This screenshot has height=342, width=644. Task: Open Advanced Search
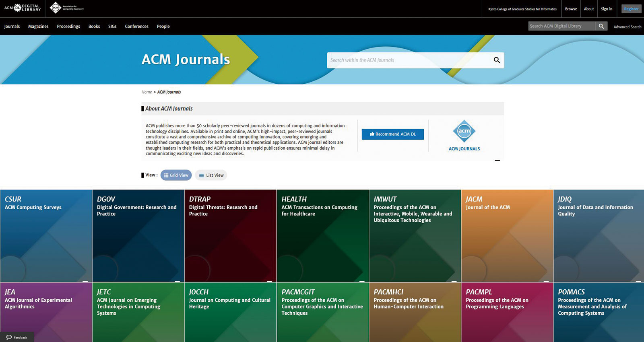click(x=627, y=27)
